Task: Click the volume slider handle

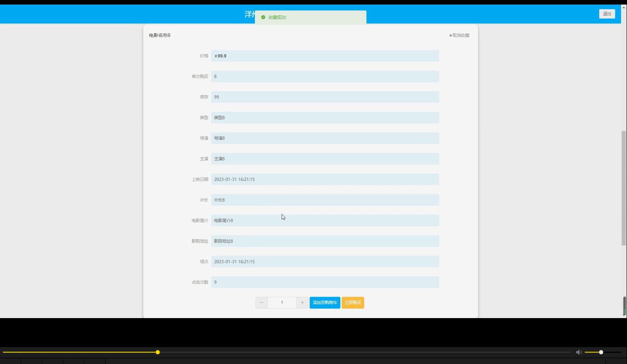Action: click(601, 352)
